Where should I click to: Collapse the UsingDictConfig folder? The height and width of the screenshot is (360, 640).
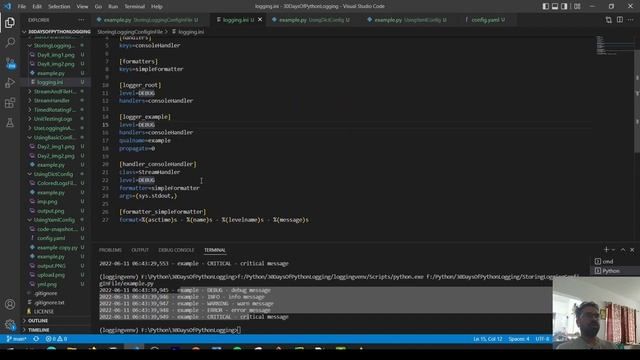[x=53, y=174]
